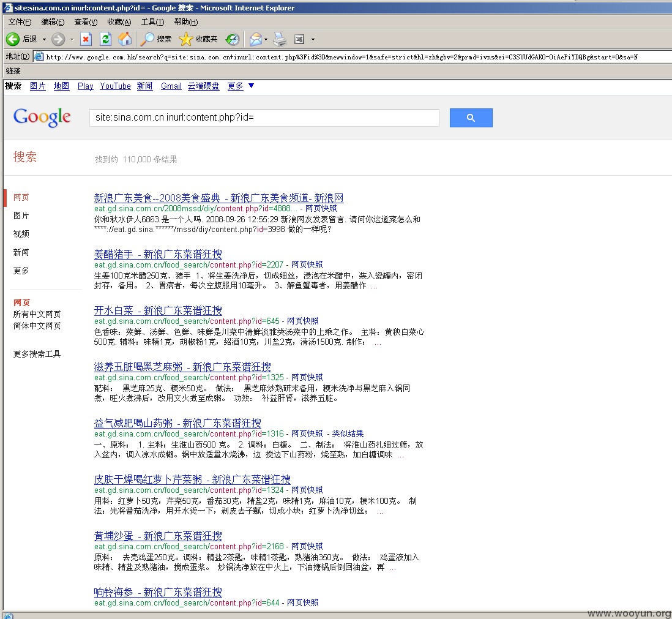Click the YouTube link in the top bar
The image size is (672, 619).
[115, 86]
